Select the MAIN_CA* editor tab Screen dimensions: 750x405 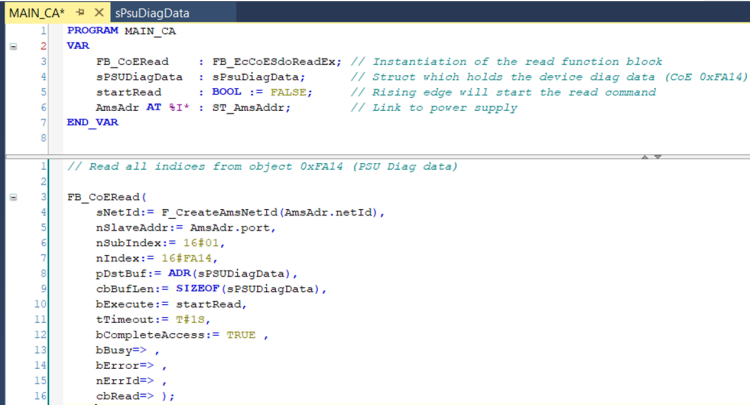pyautogui.click(x=36, y=13)
